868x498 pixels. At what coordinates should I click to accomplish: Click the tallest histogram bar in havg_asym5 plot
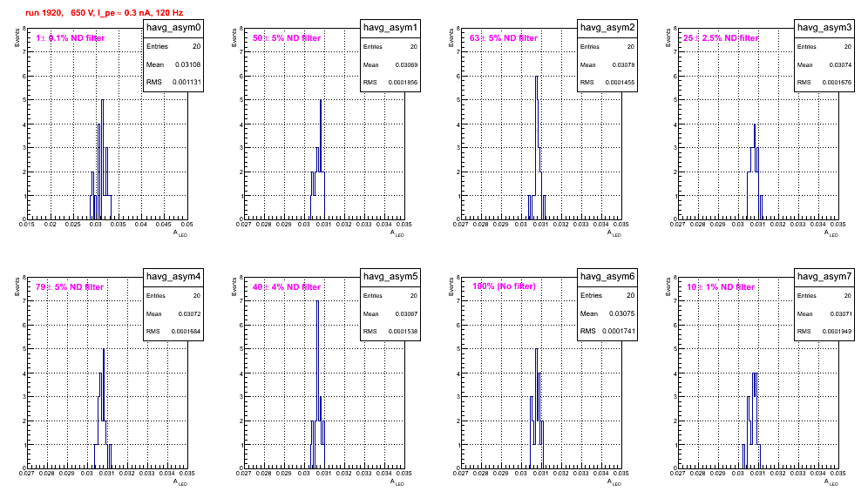pyautogui.click(x=317, y=385)
